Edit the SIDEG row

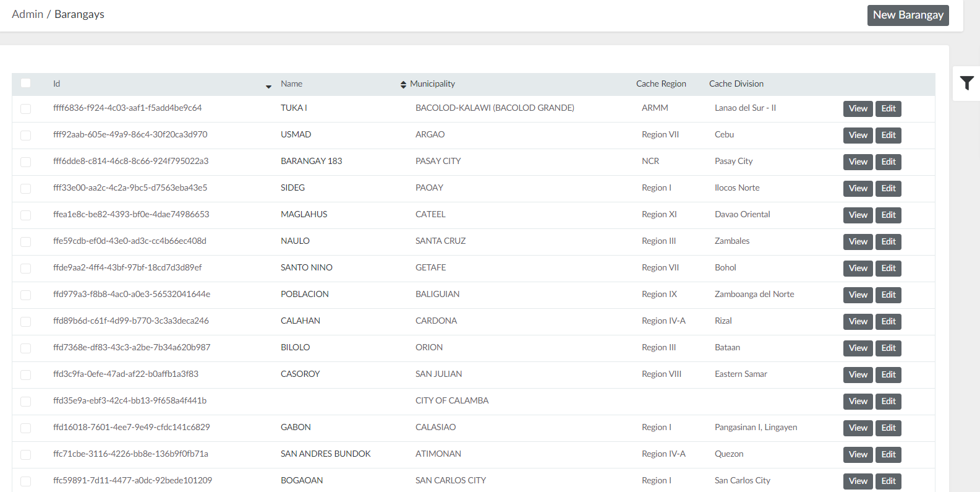pos(888,189)
